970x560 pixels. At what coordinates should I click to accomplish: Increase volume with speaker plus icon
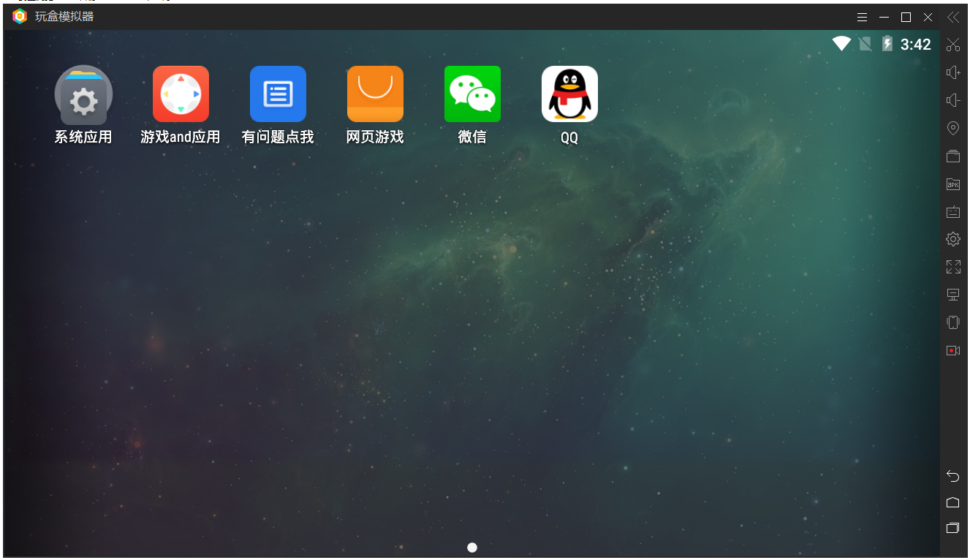(953, 72)
